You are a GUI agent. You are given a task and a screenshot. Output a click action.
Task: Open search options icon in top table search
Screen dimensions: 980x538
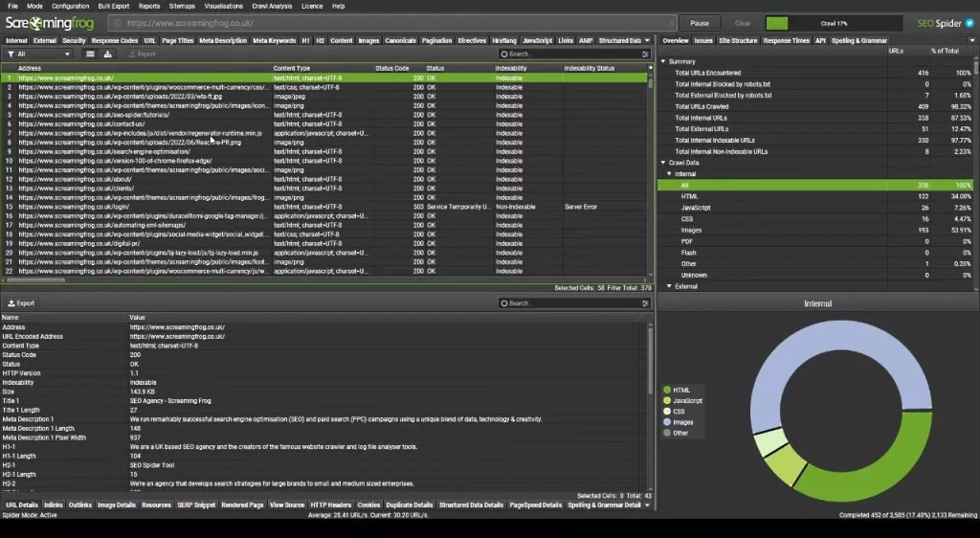(645, 55)
